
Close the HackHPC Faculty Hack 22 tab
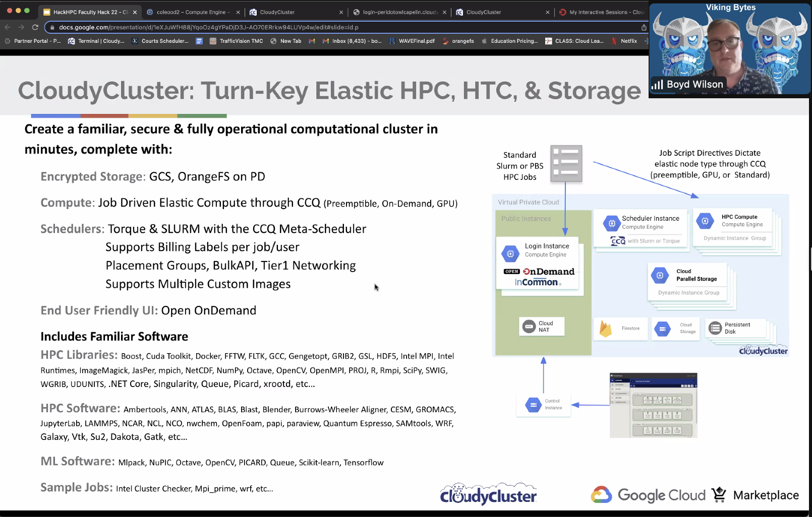[135, 12]
